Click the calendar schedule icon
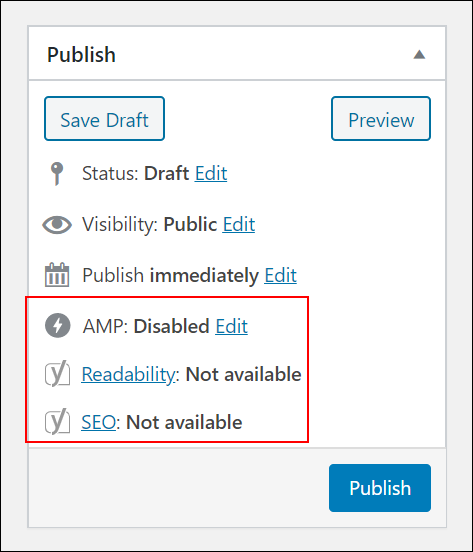Viewport: 473px width, 552px height. point(57,275)
